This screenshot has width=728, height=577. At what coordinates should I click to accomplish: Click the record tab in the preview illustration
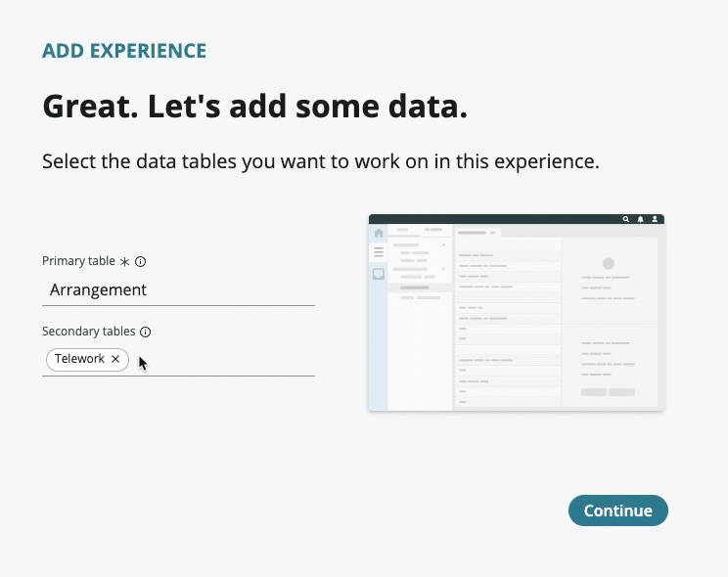click(473, 233)
